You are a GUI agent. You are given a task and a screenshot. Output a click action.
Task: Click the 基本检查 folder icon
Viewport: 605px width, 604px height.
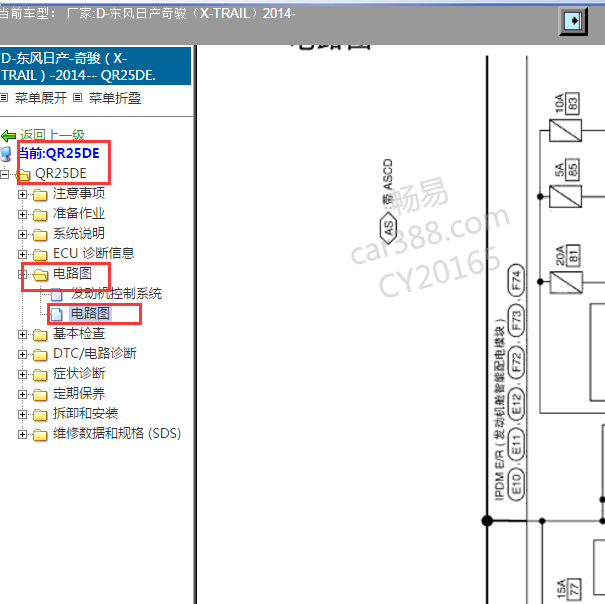(x=40, y=335)
